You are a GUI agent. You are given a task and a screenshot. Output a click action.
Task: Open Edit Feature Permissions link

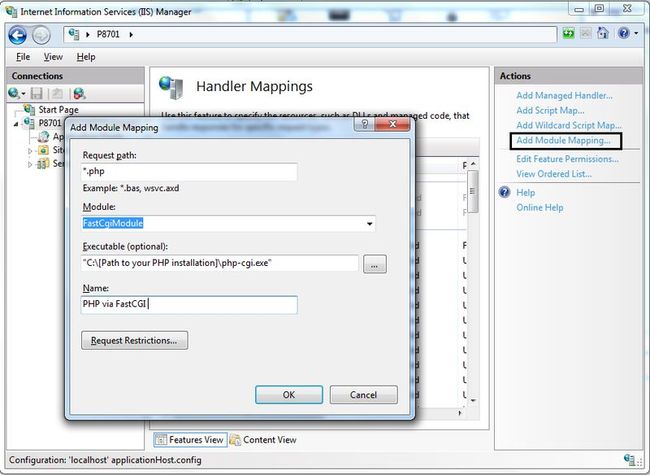click(567, 159)
